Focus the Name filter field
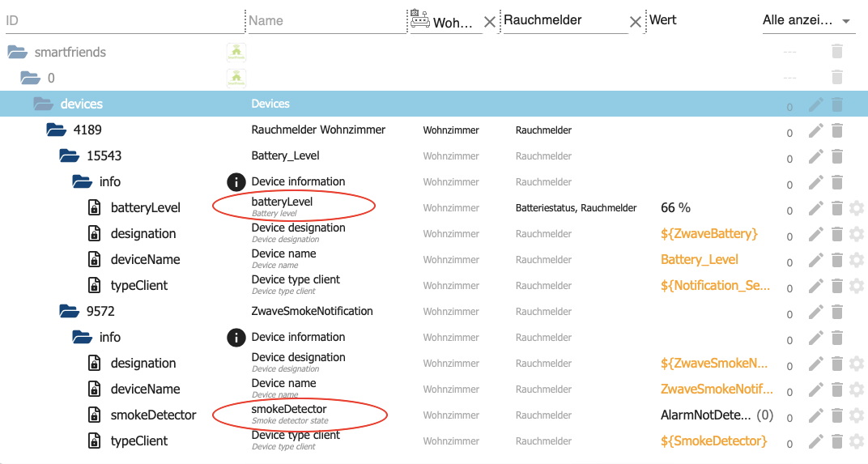The height and width of the screenshot is (464, 868). click(326, 21)
